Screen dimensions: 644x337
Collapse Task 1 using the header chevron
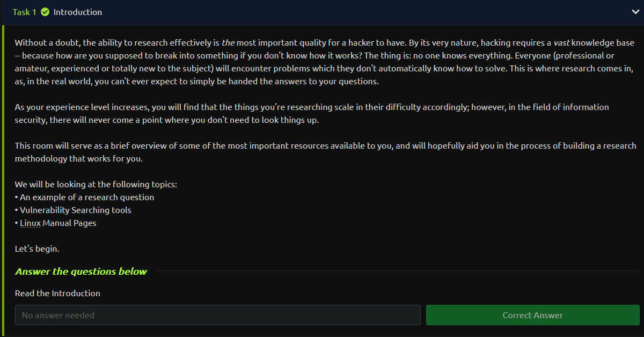(x=635, y=12)
